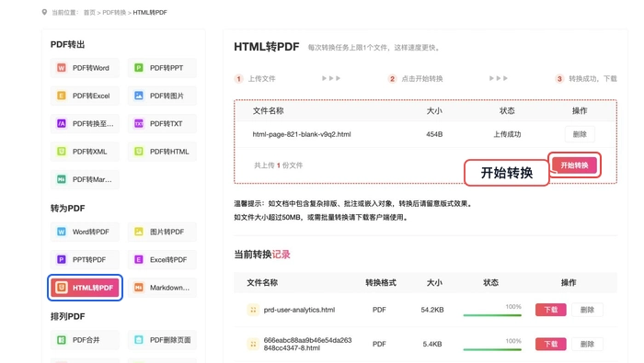
Task: Delete uploaded html-page-821-blank-v9q2.html file
Action: 580,134
